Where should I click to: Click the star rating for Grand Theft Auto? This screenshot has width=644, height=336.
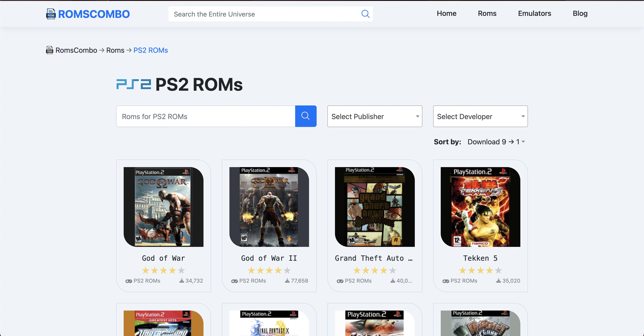click(x=375, y=270)
